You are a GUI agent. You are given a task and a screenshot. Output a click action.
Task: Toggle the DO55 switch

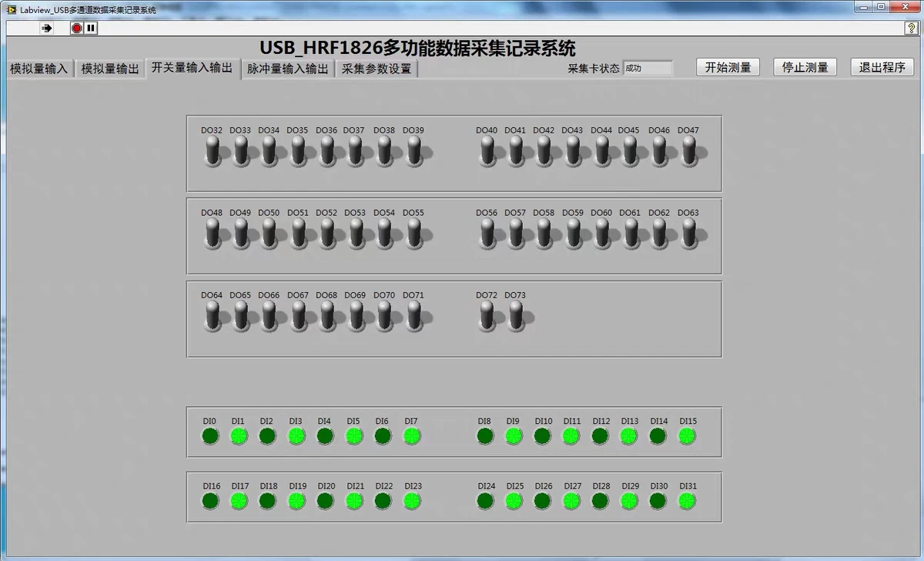click(415, 234)
